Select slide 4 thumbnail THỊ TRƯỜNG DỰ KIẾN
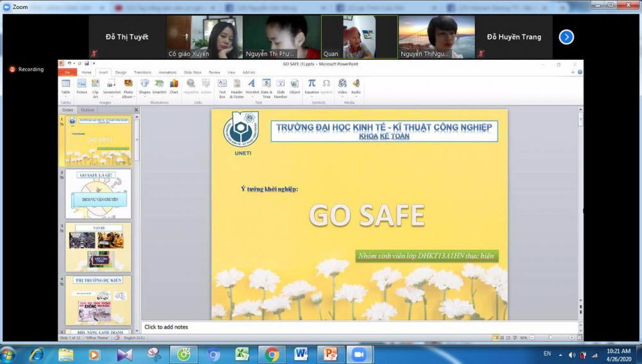Viewport: 642px width, 364px height. tap(98, 300)
